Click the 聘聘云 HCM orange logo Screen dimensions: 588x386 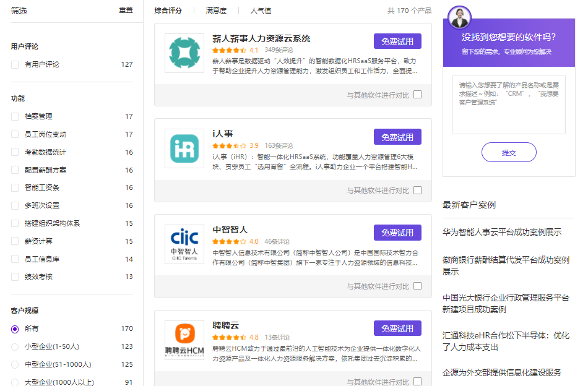click(x=184, y=340)
